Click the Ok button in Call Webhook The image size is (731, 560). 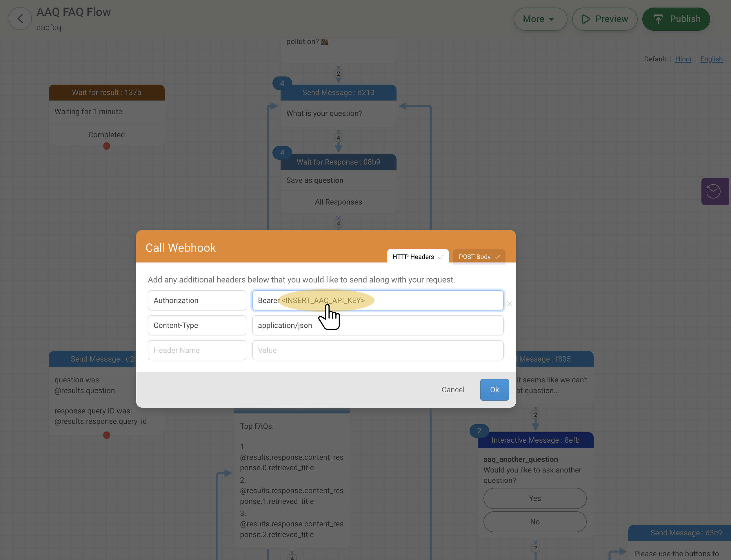[494, 390]
